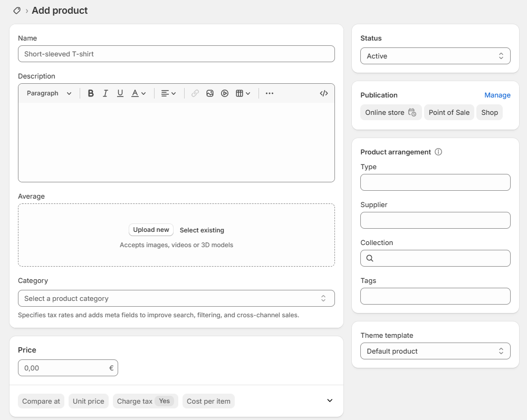Toggle bold formatting in description toolbar

pos(91,93)
